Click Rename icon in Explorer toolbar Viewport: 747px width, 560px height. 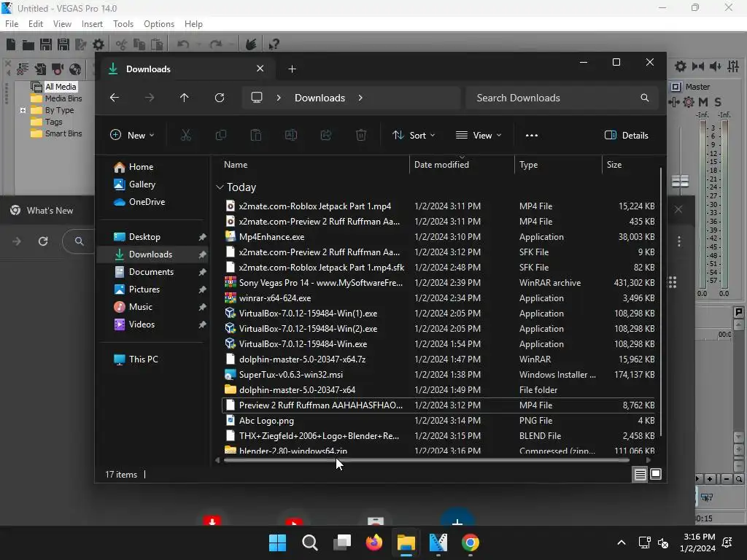[x=291, y=135]
